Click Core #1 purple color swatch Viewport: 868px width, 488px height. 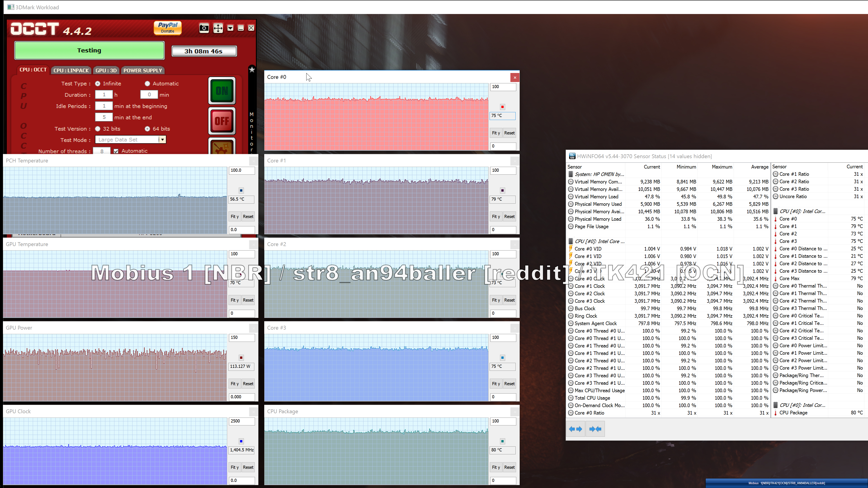tap(502, 190)
